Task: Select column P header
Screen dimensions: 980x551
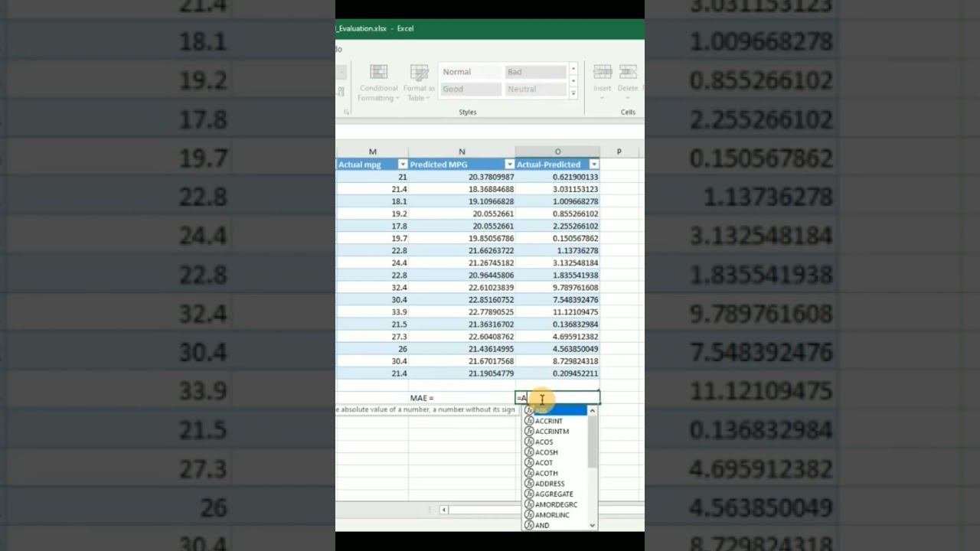Action: [619, 152]
